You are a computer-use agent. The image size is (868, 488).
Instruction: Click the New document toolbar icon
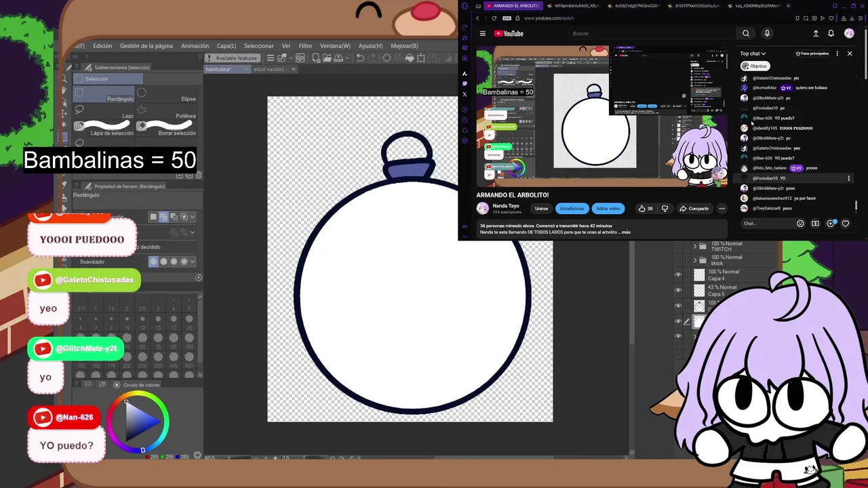tap(317, 58)
